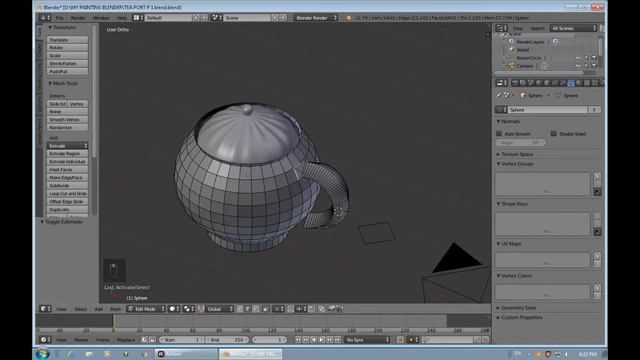The width and height of the screenshot is (640, 360).
Task: Open the Extrude options dropdown
Action: coord(67,146)
